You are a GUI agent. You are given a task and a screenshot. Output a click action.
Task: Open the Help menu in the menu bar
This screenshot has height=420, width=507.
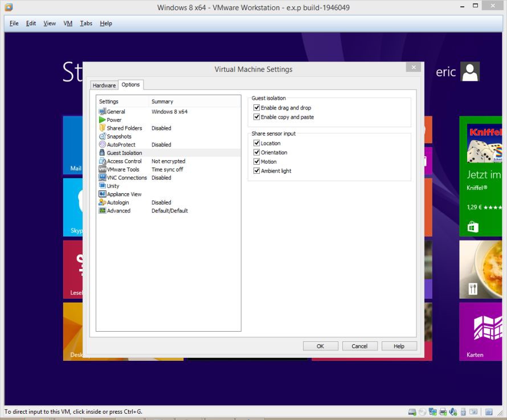pos(106,23)
